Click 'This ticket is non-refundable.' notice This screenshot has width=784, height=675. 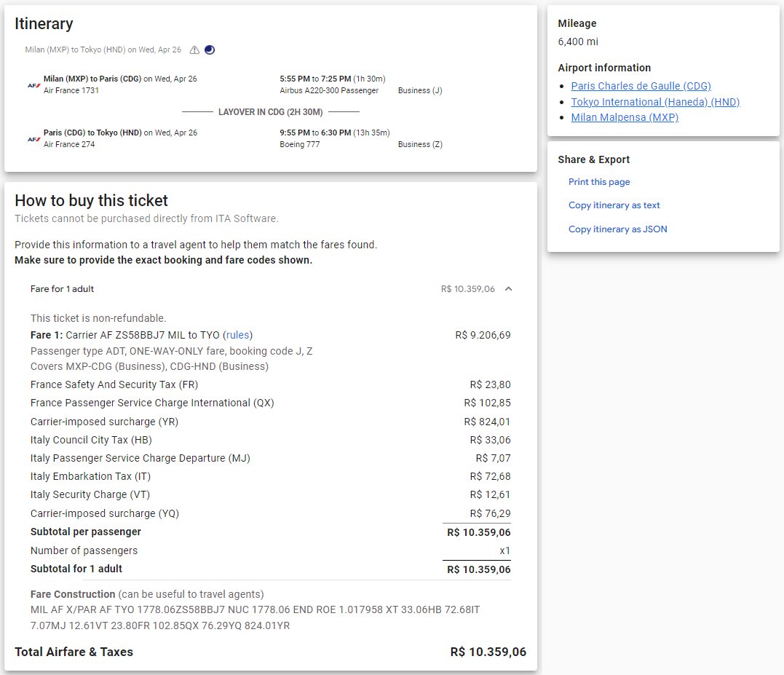(98, 318)
